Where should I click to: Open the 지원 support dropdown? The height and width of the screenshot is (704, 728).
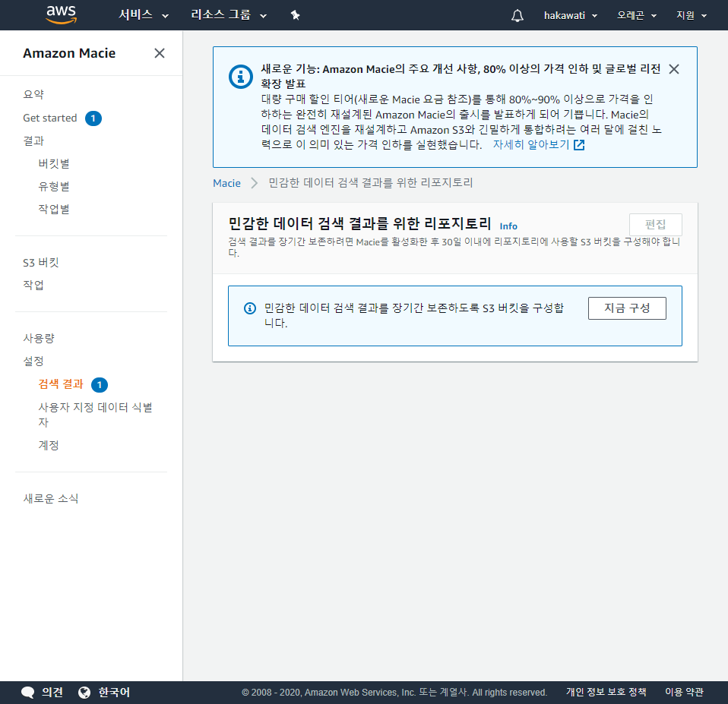click(x=692, y=16)
